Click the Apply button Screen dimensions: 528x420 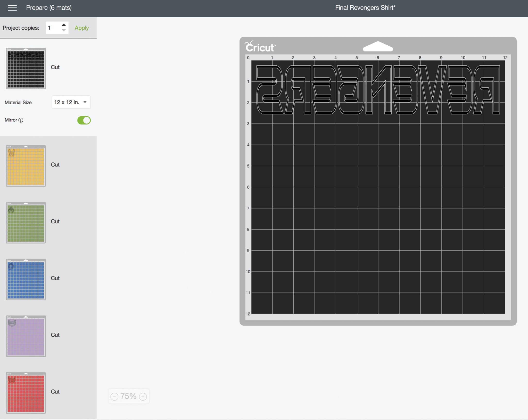82,28
